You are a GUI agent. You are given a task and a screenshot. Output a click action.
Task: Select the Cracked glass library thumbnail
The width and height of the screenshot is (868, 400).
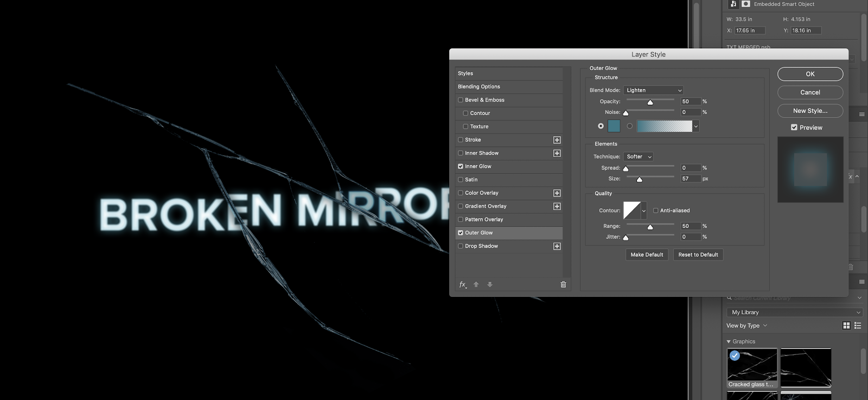(x=752, y=369)
